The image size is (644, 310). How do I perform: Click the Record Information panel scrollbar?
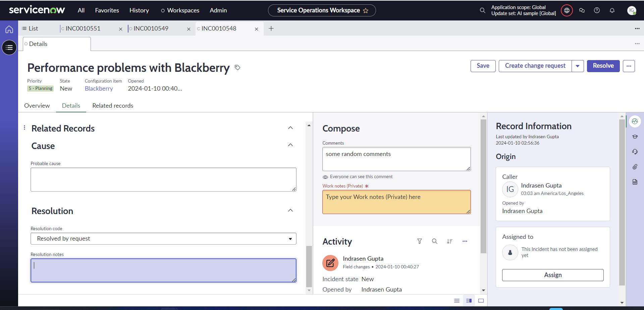coord(622,202)
